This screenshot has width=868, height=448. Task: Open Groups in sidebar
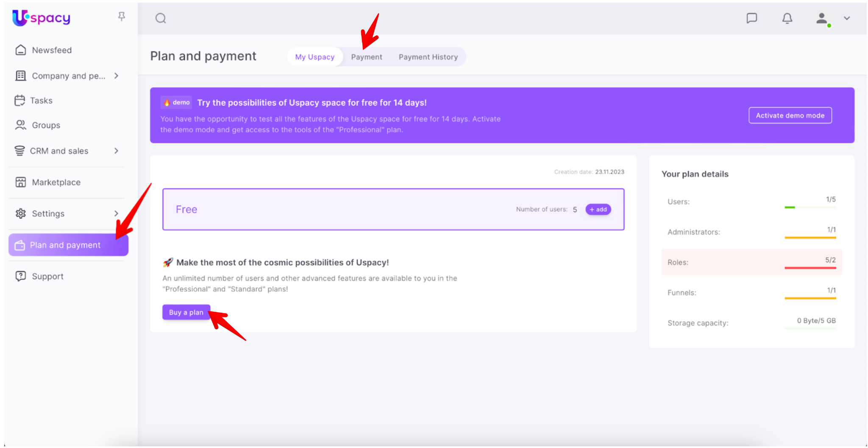(46, 125)
